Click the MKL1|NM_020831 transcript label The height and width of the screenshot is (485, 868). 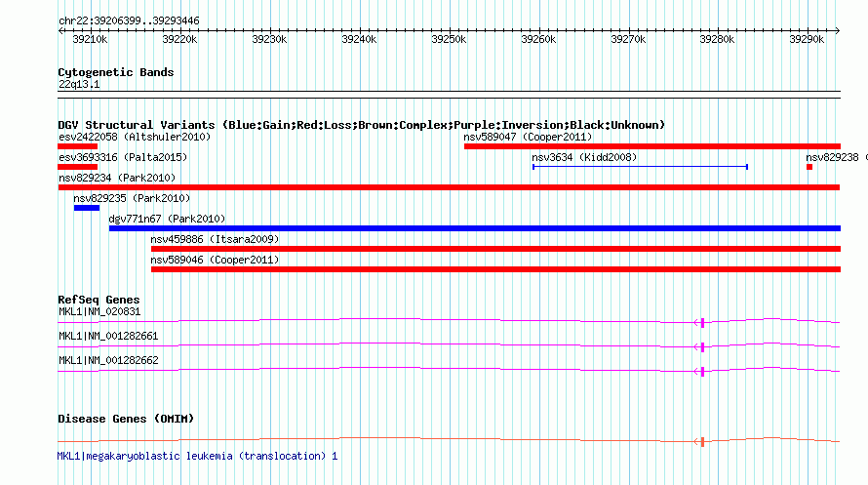99,311
